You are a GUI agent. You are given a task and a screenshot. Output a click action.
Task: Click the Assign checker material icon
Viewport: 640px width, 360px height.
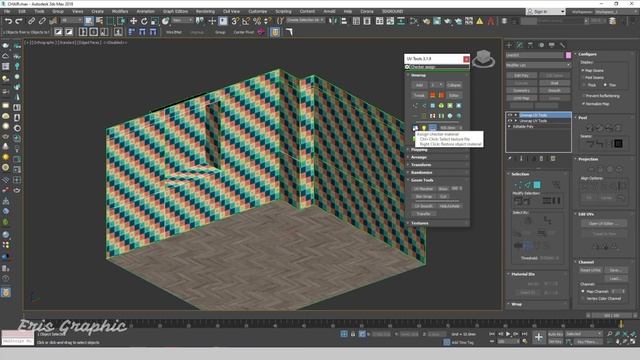point(415,128)
